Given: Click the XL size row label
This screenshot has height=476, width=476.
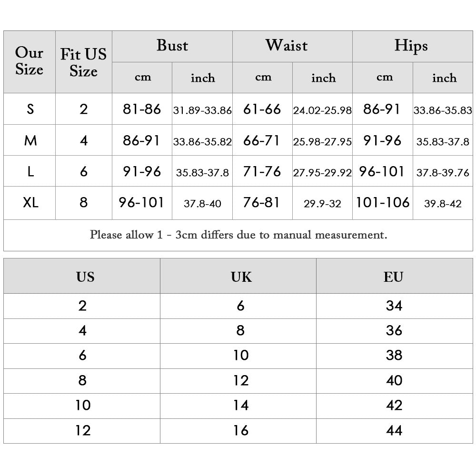Looking at the screenshot, I should click(x=30, y=203).
